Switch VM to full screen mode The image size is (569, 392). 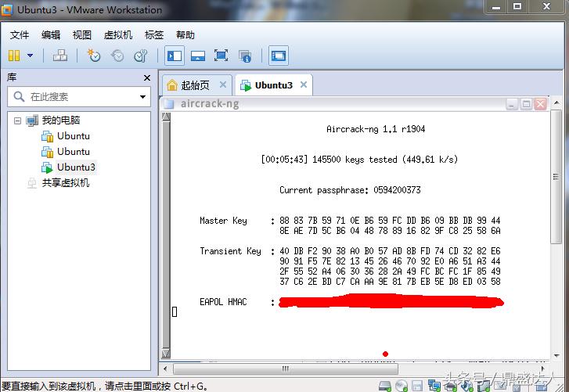tap(221, 56)
